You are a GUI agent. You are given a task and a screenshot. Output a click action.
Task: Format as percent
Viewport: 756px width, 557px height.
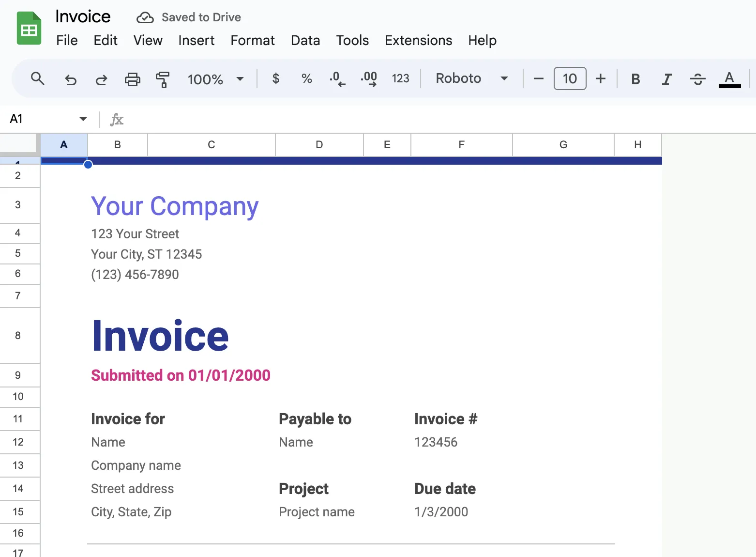pos(307,78)
